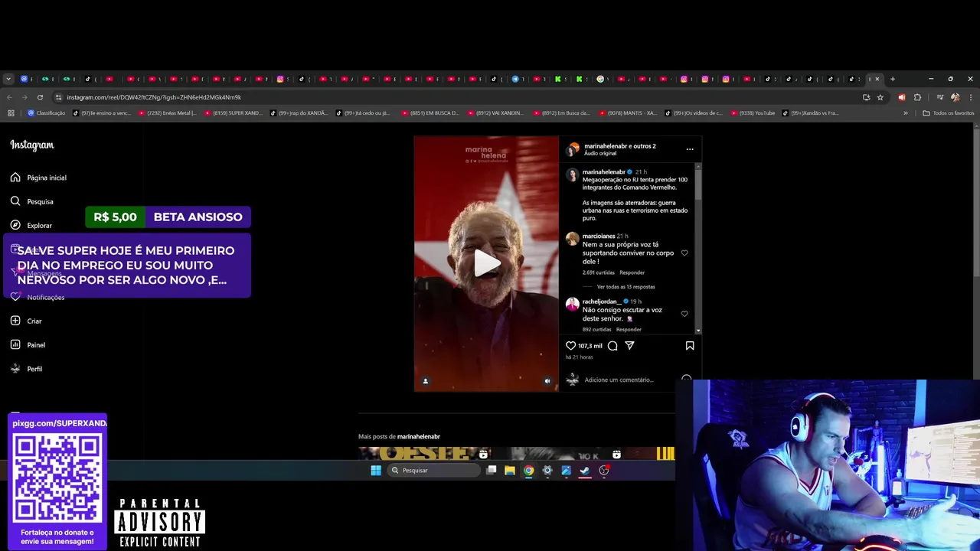Open the Extensions puzzle icon
The width and height of the screenshot is (980, 551).
click(917, 97)
